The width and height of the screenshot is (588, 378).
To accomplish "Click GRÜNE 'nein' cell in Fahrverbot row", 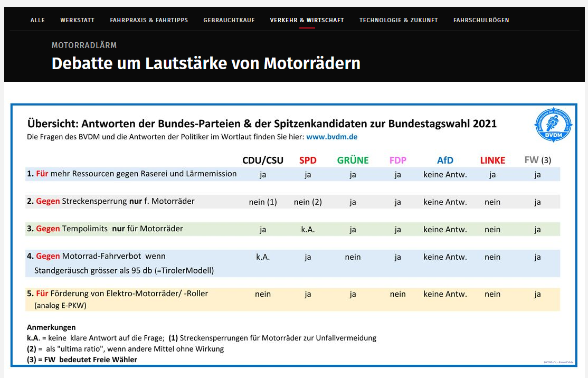I will [353, 257].
